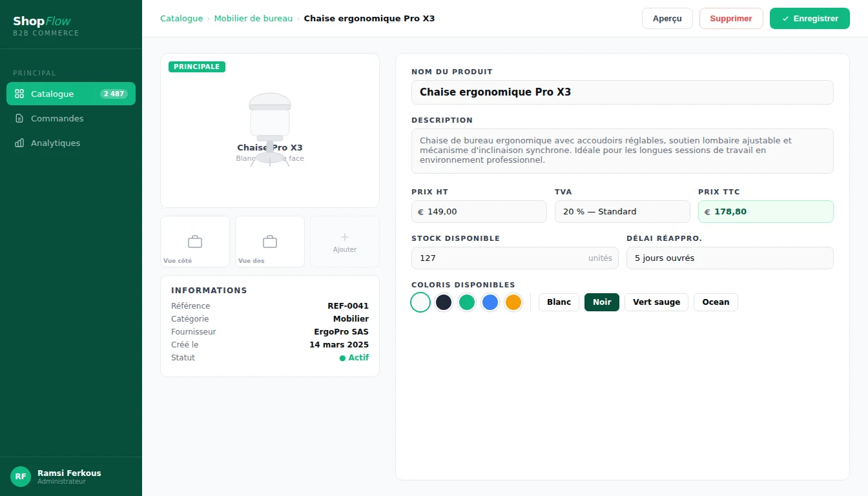
Task: Select the blue color swatch
Action: [490, 302]
